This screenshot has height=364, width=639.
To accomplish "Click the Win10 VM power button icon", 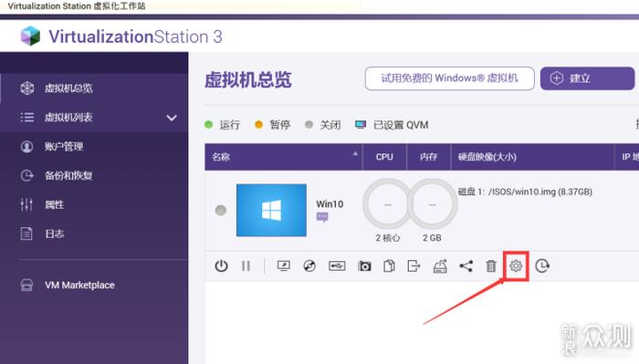I will (x=221, y=265).
